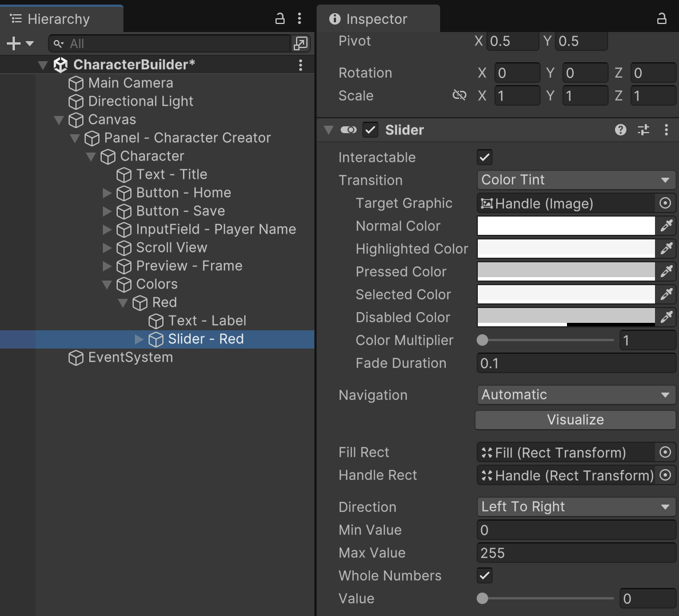The width and height of the screenshot is (679, 616).
Task: Click the Normal Color eyedropper
Action: [666, 226]
